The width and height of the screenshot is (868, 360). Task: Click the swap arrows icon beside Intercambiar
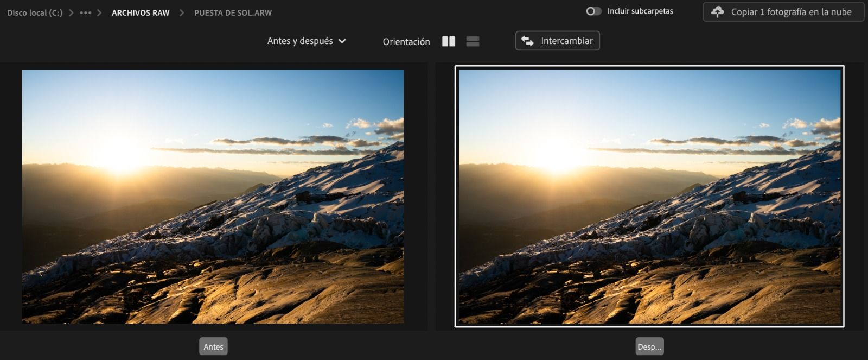tap(527, 41)
